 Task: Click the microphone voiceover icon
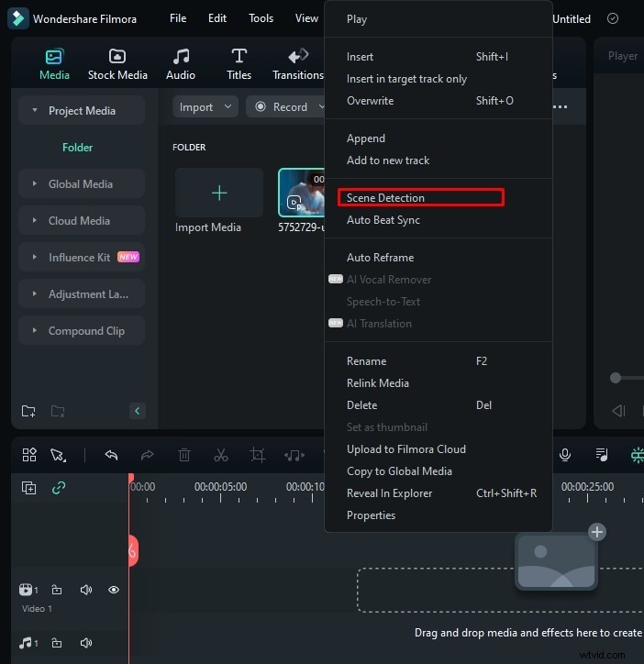(x=565, y=454)
